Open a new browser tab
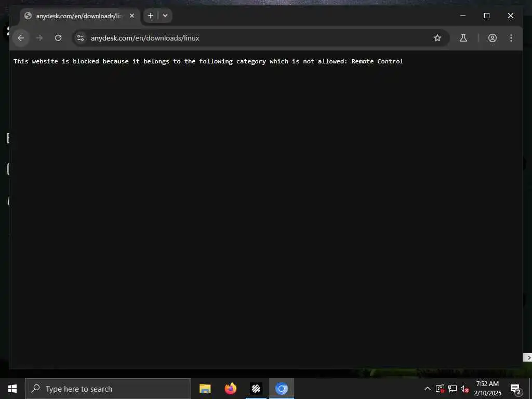532x399 pixels. coord(151,16)
